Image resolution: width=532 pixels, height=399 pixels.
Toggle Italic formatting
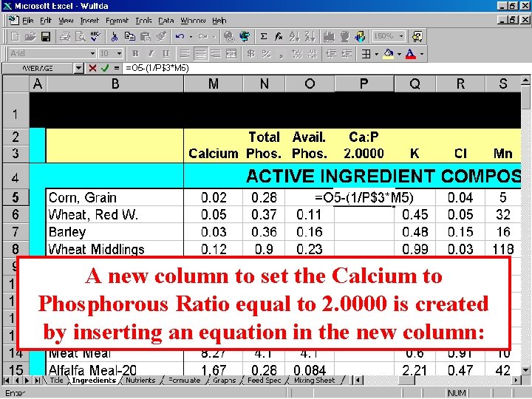click(x=151, y=54)
